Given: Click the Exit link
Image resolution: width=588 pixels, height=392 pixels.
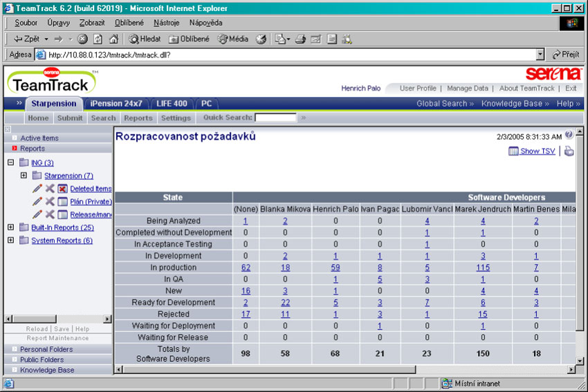Looking at the screenshot, I should pyautogui.click(x=571, y=88).
